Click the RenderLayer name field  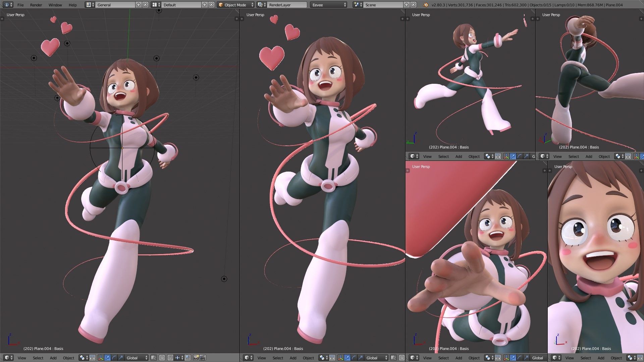(287, 5)
